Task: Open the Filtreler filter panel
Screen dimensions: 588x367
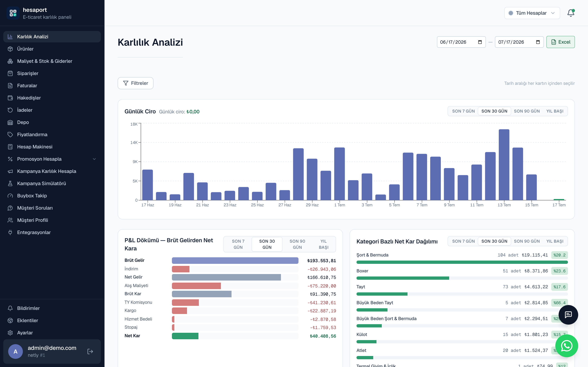Action: (136, 83)
